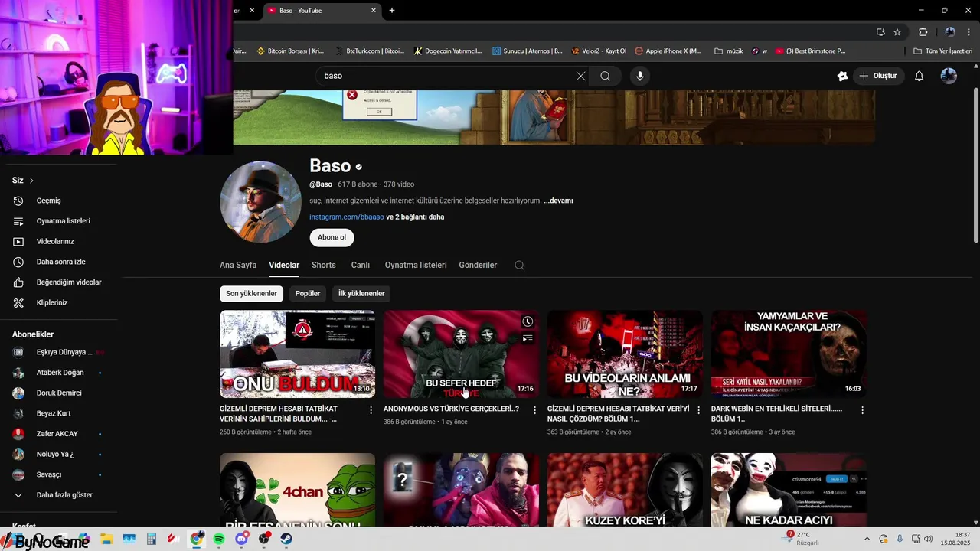Expand the 'Siz' section chevron
The height and width of the screenshot is (551, 980).
pos(31,181)
